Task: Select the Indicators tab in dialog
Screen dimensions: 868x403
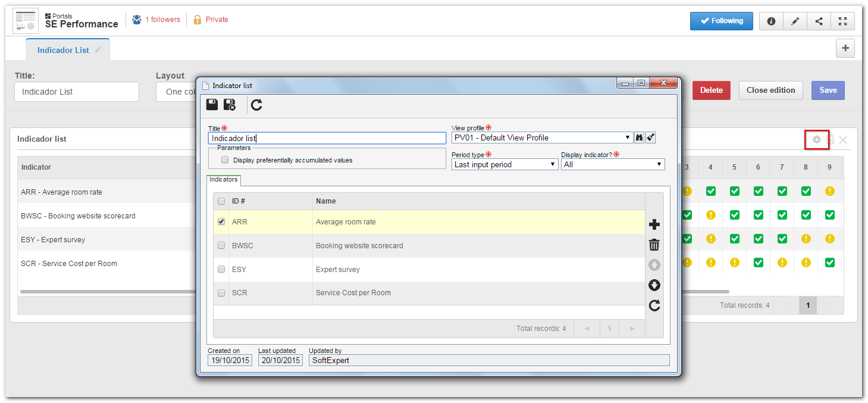Action: click(x=224, y=180)
